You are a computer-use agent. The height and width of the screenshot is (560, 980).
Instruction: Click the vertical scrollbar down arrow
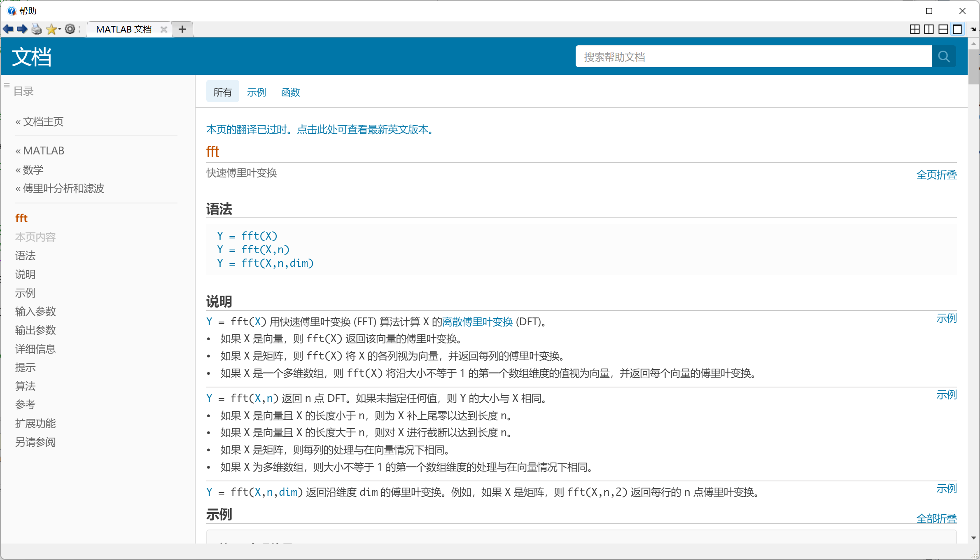(x=973, y=538)
